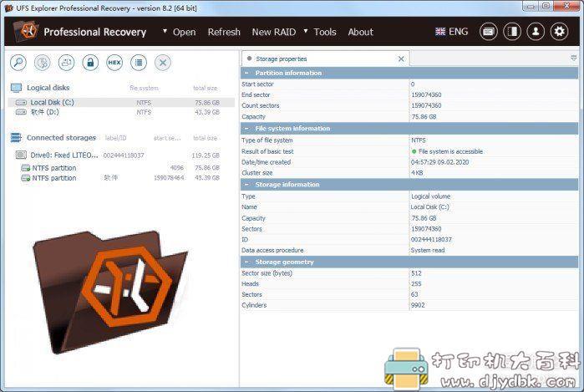Viewport: 584px width, 392px height.
Task: Click the 119.25 GB size of Drive0
Action: 206,155
